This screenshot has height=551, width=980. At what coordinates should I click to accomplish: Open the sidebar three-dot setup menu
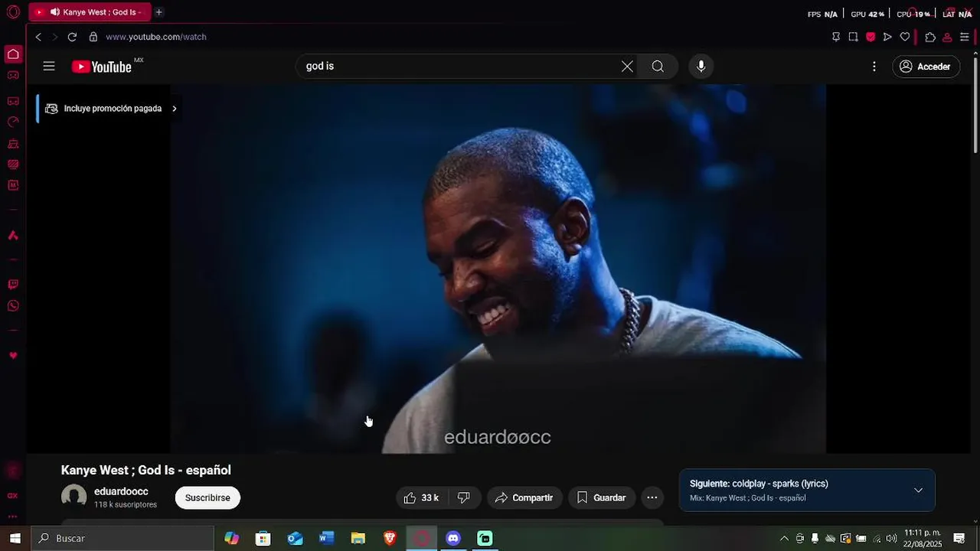(13, 517)
